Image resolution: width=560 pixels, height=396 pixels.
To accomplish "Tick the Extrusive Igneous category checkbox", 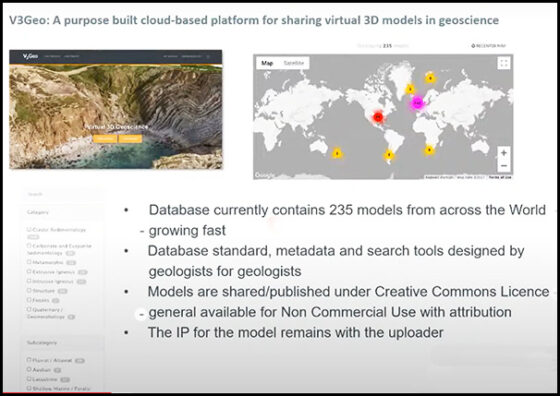I will (29, 271).
